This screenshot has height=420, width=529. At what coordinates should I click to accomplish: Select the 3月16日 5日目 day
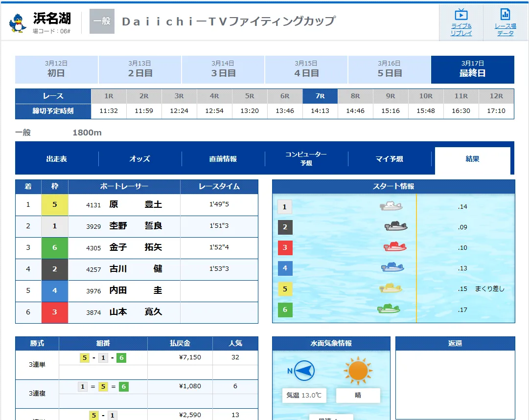pos(389,69)
